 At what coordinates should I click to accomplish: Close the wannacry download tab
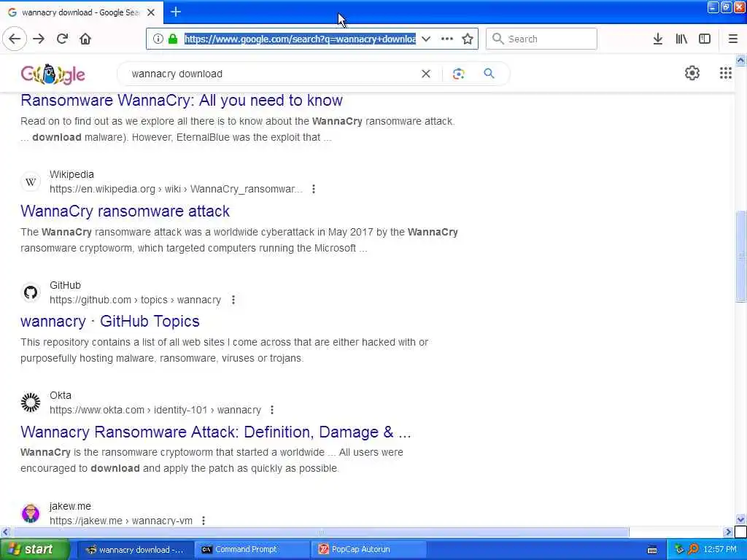(151, 12)
